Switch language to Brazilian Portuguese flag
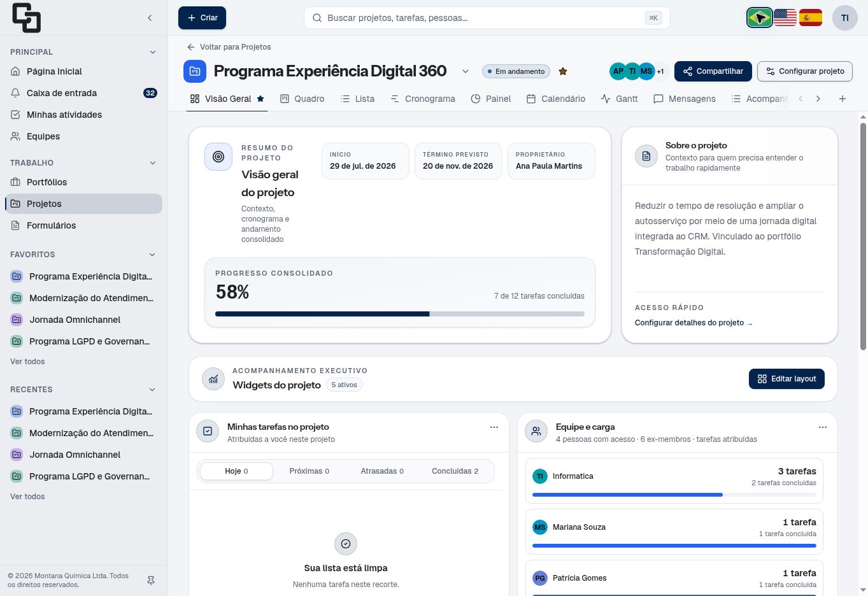868x596 pixels. [x=759, y=18]
